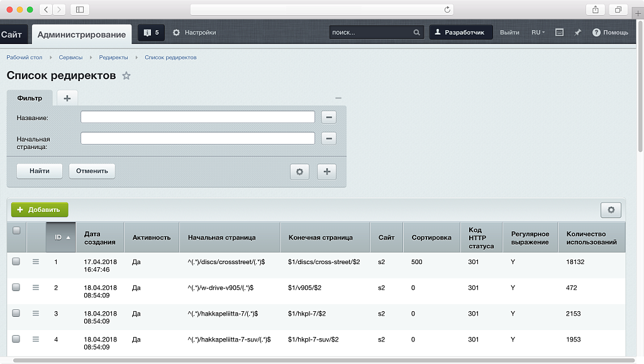Open row actions menu for redirect 2

tap(36, 287)
